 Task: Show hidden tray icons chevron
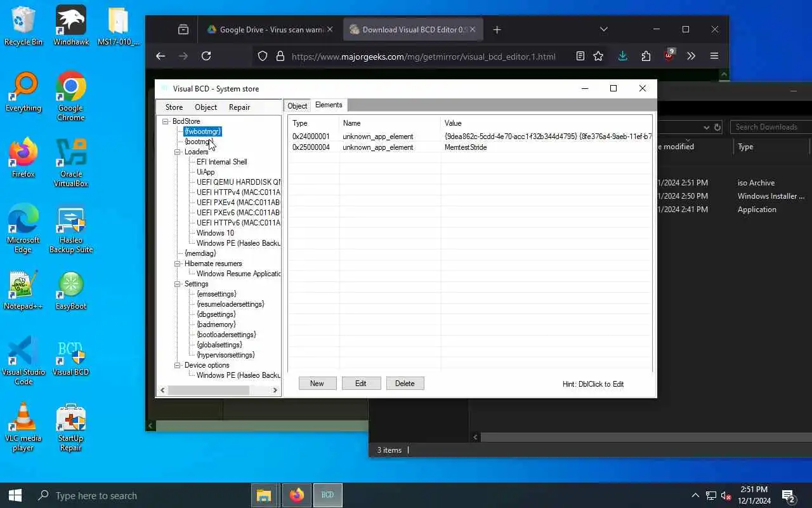pyautogui.click(x=695, y=495)
